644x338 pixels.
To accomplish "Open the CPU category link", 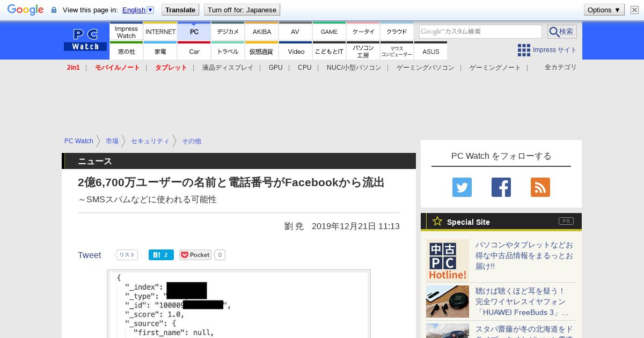I will [x=305, y=68].
